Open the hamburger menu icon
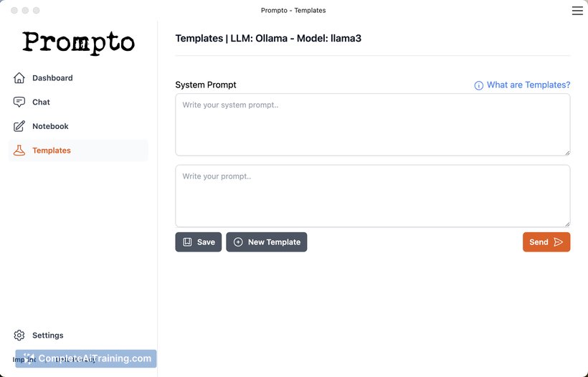Screen dimensions: 588x377 tap(577, 11)
